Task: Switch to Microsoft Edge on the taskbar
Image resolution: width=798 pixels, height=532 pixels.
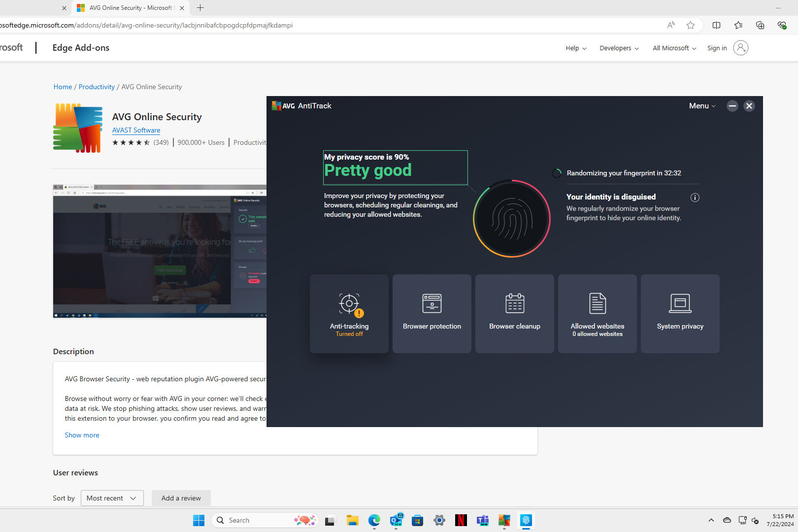Action: [x=374, y=520]
